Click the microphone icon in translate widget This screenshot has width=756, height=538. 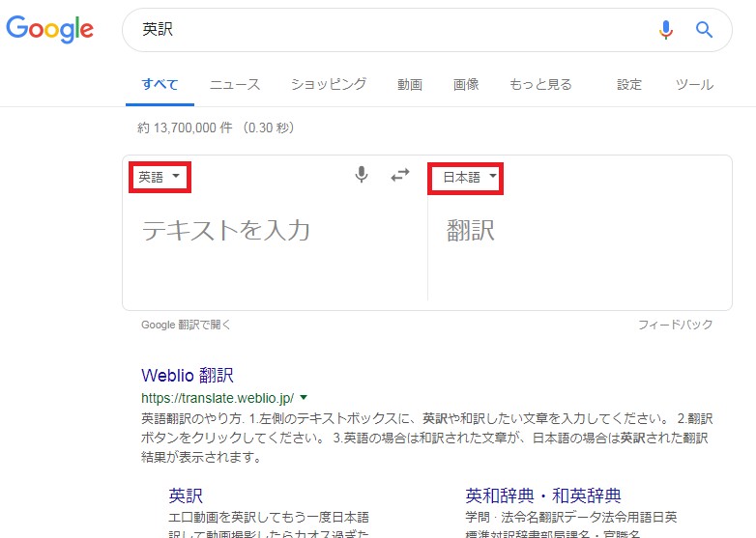362,175
